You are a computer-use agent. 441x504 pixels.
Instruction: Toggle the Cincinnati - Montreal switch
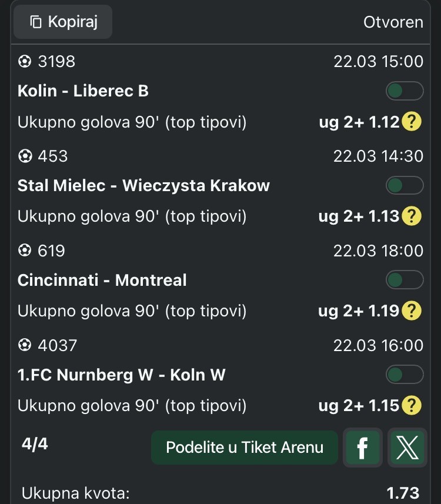405,280
